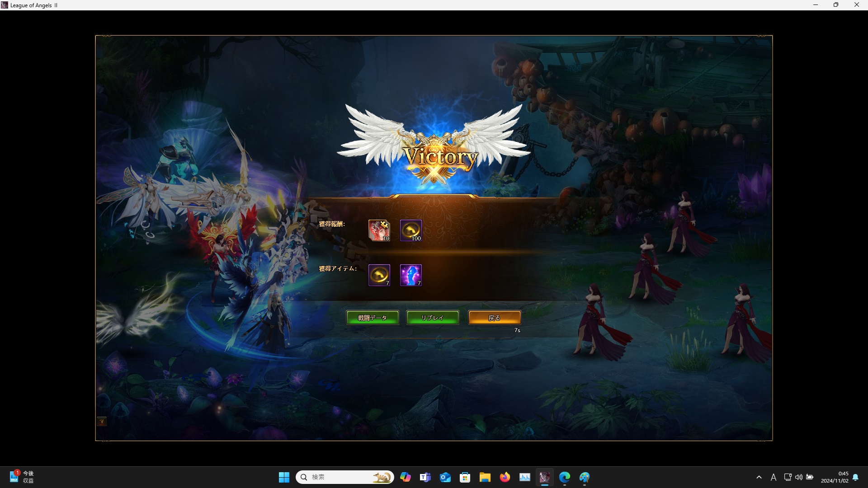
Task: Switch to League of Angels taskbar icon
Action: click(544, 477)
